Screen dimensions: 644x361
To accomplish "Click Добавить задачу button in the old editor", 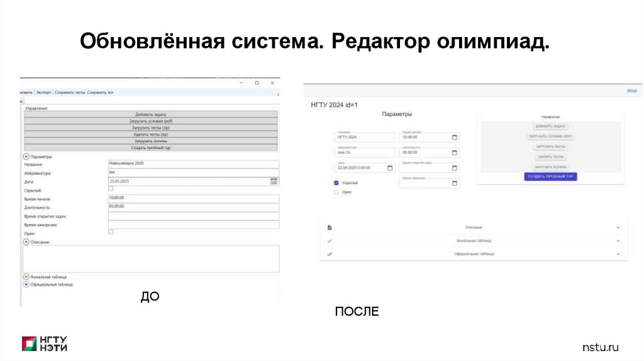I will [151, 114].
